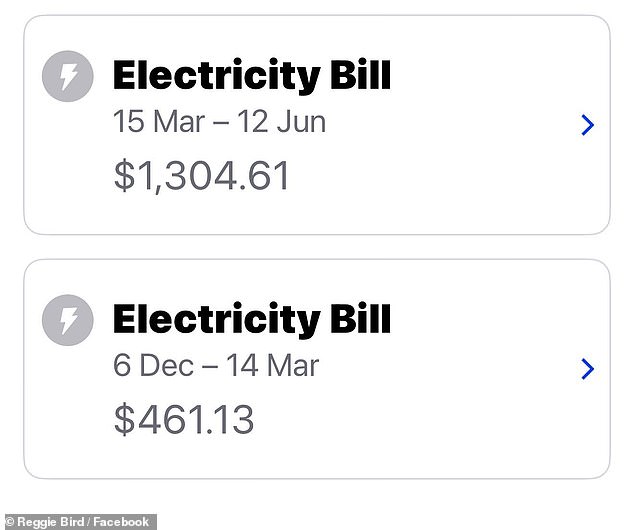
Task: Click '6 Dec' start date text
Action: 153,365
